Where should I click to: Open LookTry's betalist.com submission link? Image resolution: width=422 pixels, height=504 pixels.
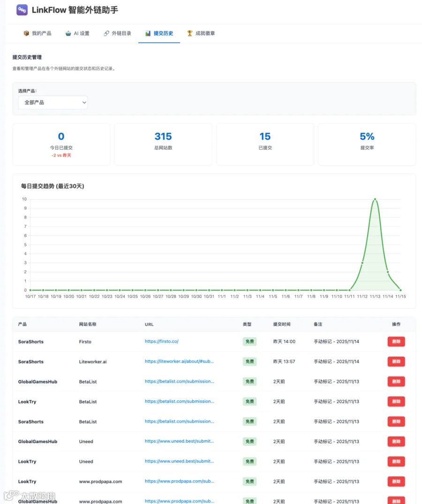[x=179, y=401]
